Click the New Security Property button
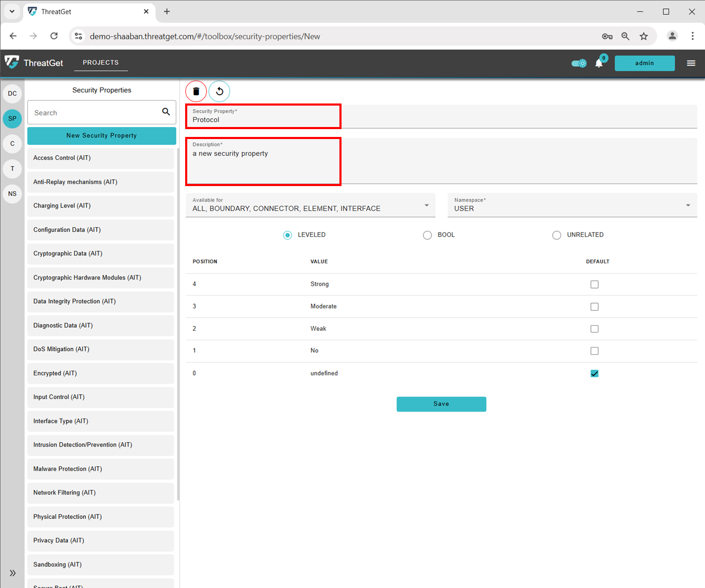This screenshot has height=588, width=705. pyautogui.click(x=101, y=135)
